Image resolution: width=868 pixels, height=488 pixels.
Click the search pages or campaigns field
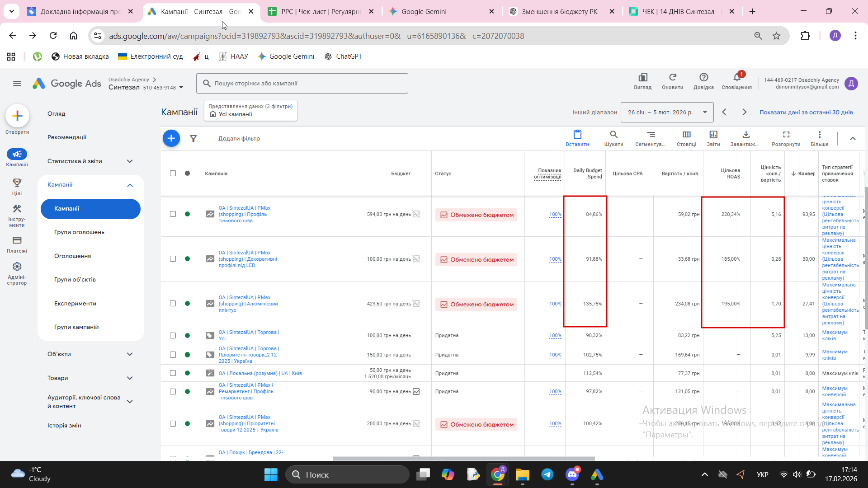302,84
